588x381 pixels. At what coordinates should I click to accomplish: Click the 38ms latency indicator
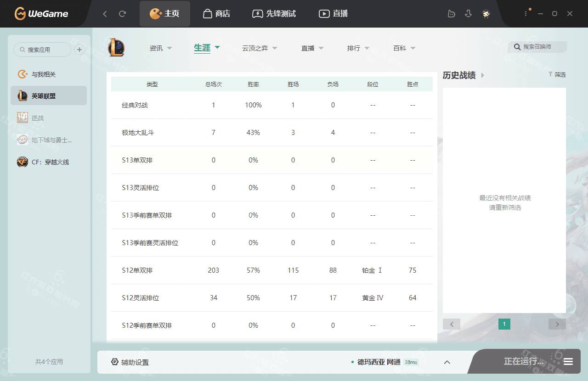[411, 362]
